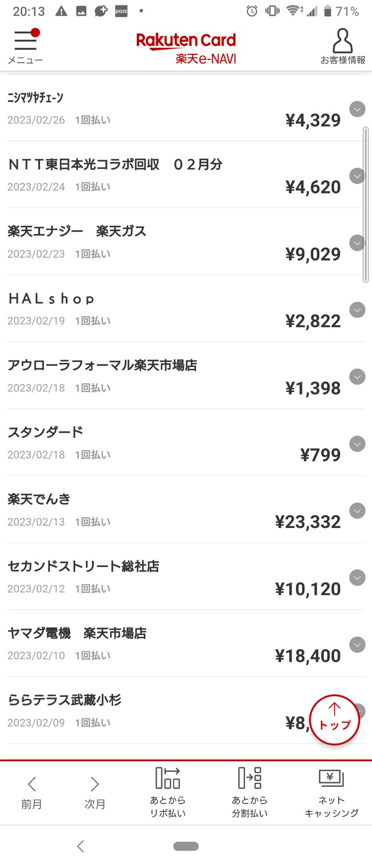Open あとから分割払い icon
The height and width of the screenshot is (868, 372).
(x=249, y=792)
